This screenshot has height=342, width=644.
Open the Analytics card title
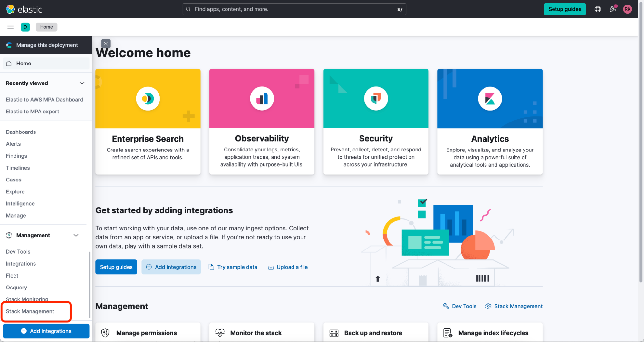(x=490, y=139)
